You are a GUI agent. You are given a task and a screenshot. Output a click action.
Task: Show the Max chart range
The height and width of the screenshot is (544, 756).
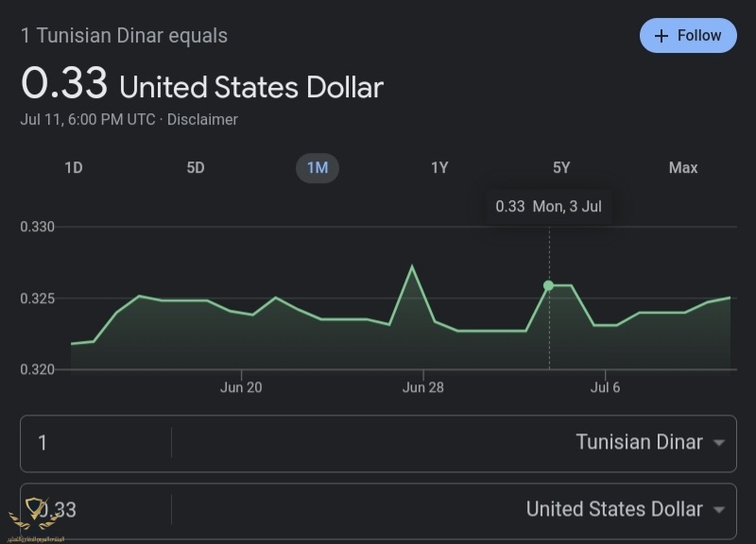[683, 168]
